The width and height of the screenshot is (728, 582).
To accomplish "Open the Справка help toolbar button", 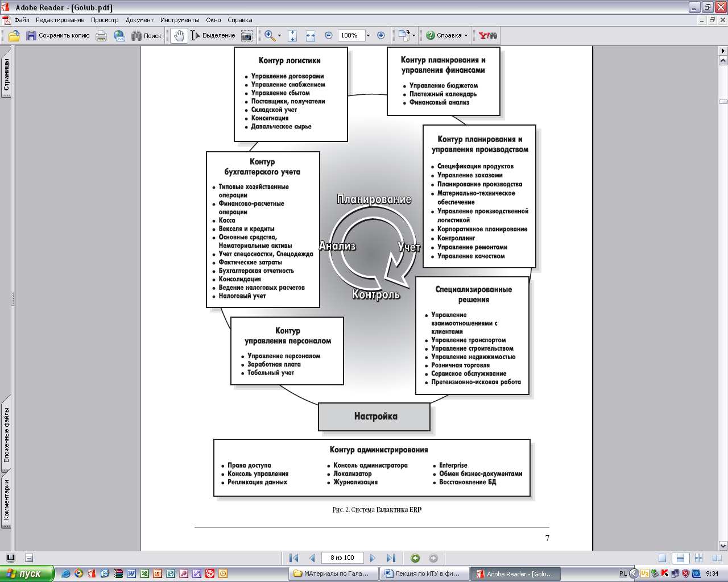I will click(x=444, y=35).
